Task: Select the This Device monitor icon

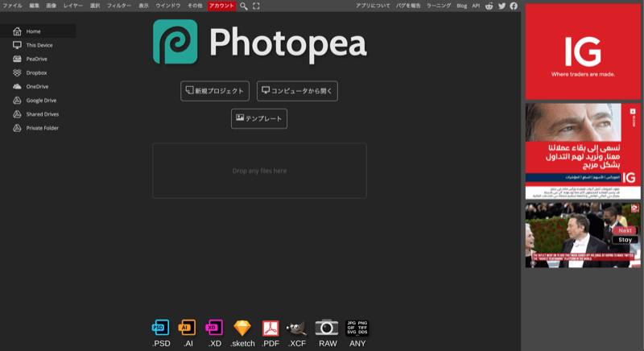Action: tap(17, 45)
